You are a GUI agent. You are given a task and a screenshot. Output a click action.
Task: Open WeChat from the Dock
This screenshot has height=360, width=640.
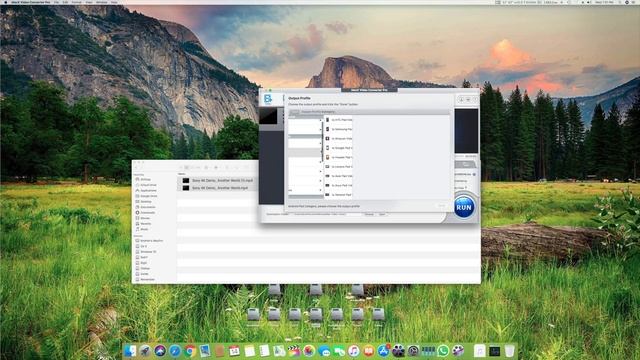click(x=339, y=351)
